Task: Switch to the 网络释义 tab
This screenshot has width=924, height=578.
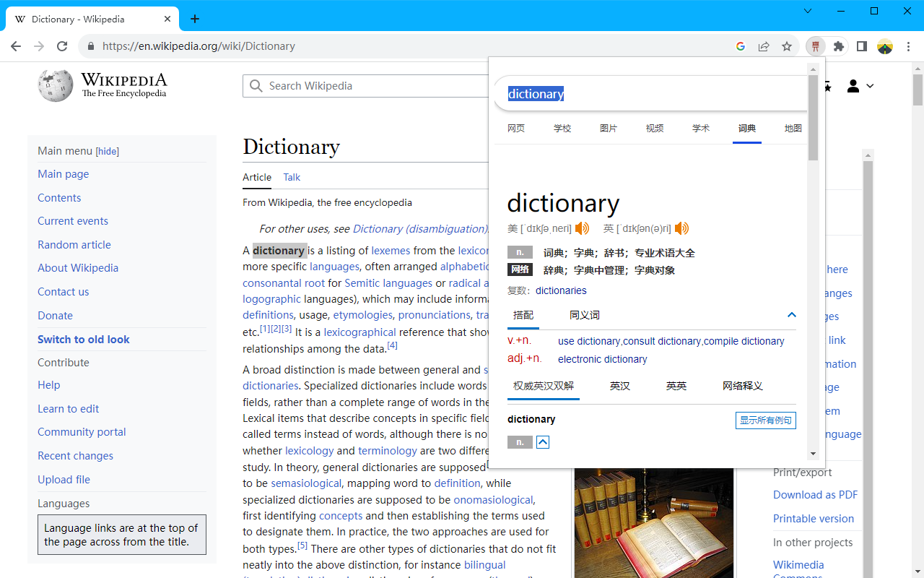Action: 743,386
